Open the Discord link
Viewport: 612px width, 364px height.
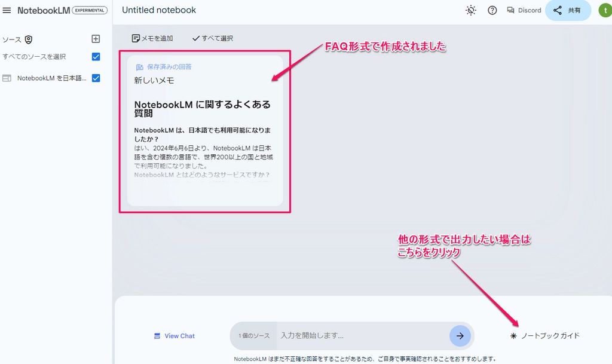[524, 11]
